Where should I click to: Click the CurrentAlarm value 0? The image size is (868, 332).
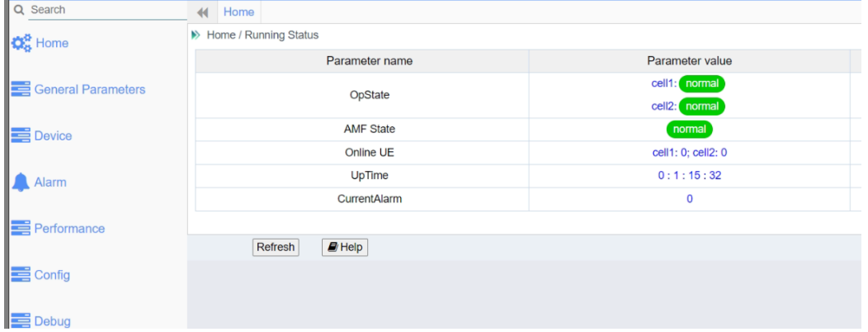click(689, 199)
